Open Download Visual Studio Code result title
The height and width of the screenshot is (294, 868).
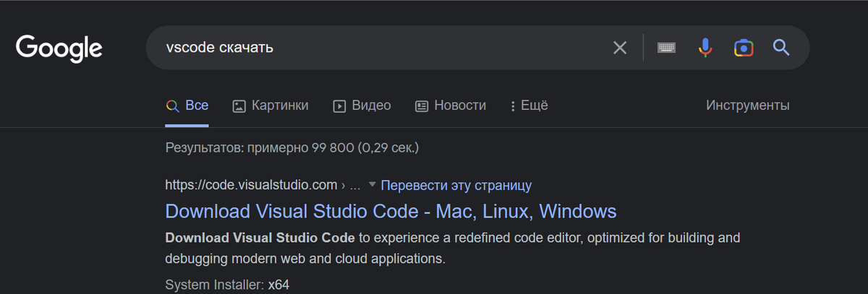click(391, 211)
